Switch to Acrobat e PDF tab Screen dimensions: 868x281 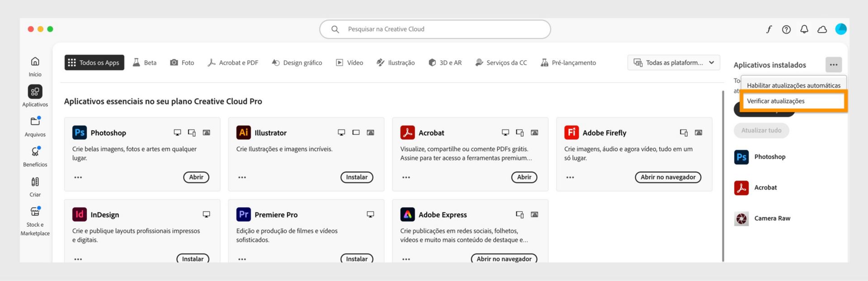(233, 62)
